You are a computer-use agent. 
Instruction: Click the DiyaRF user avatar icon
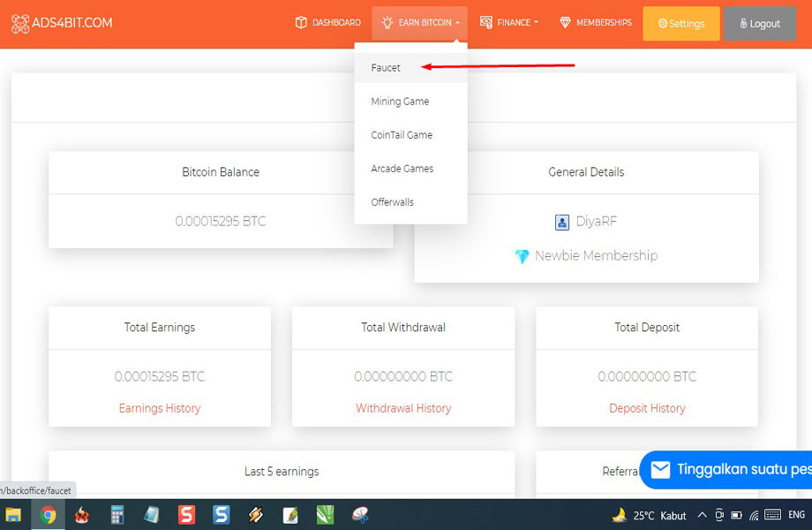(562, 222)
